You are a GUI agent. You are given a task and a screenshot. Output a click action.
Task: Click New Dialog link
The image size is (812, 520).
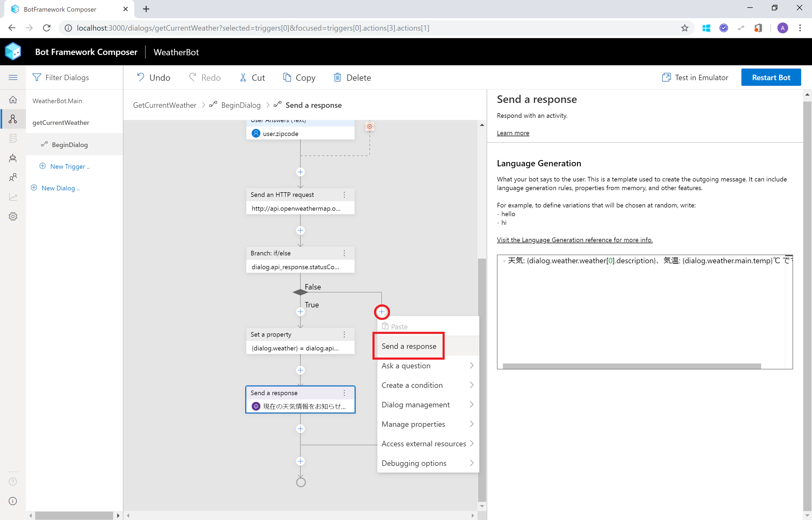point(56,188)
